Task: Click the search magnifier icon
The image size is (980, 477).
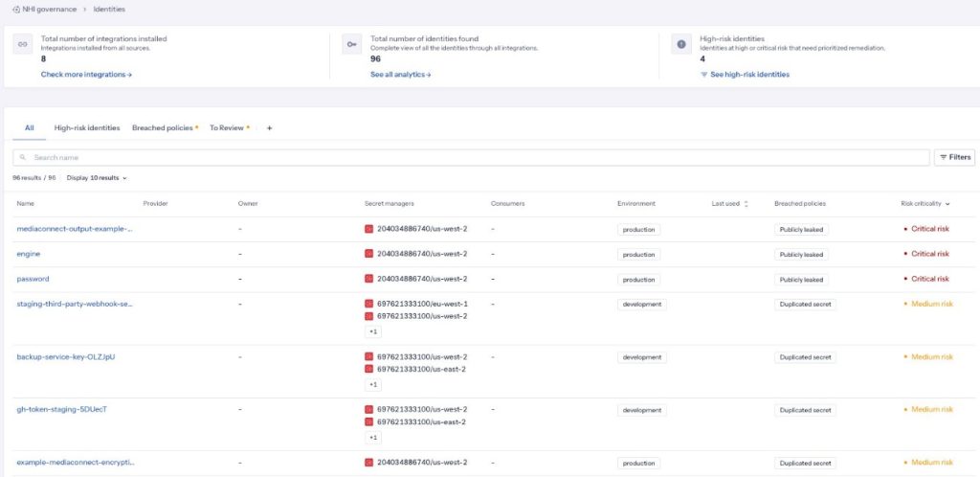Action: pyautogui.click(x=23, y=157)
